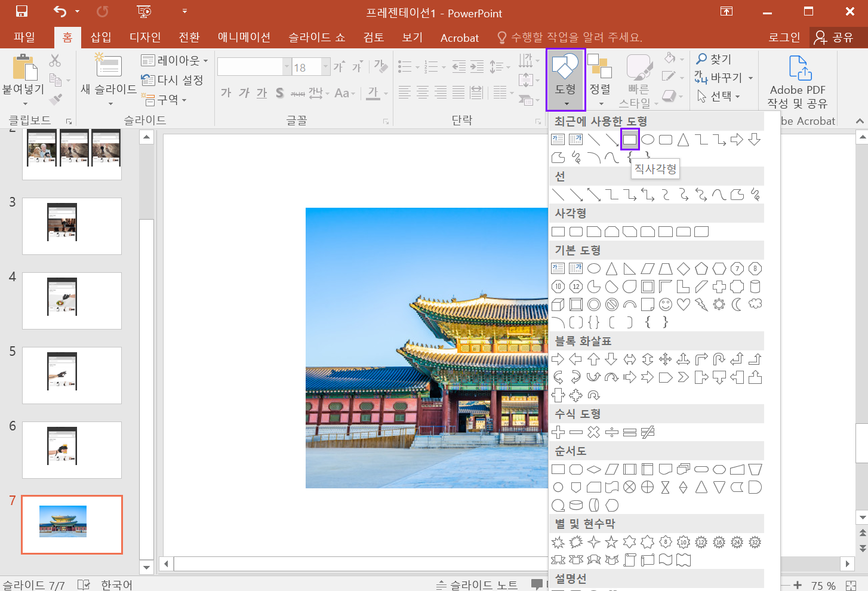
Task: Select slide 7 thumbnail
Action: click(x=72, y=524)
